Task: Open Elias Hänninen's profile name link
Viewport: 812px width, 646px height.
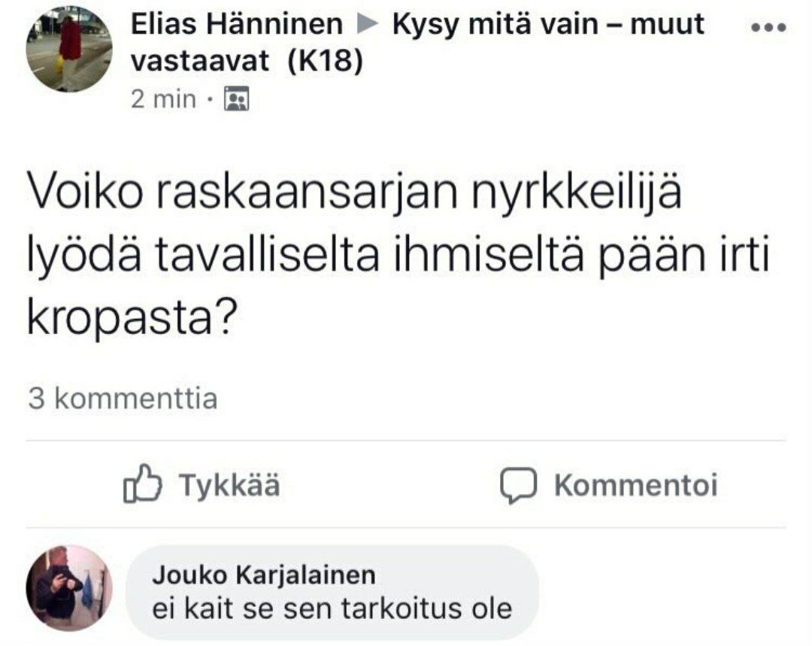Action: click(x=237, y=26)
